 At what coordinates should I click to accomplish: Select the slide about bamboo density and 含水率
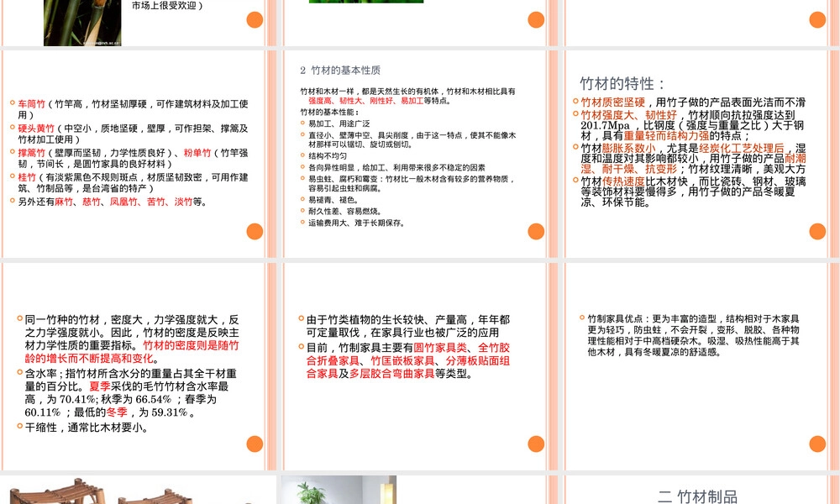139,366
